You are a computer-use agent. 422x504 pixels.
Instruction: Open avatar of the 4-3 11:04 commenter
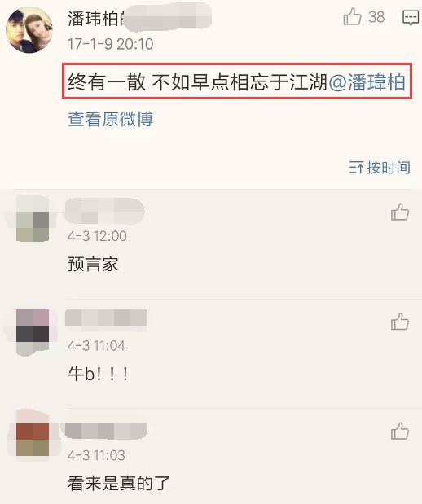click(x=33, y=332)
